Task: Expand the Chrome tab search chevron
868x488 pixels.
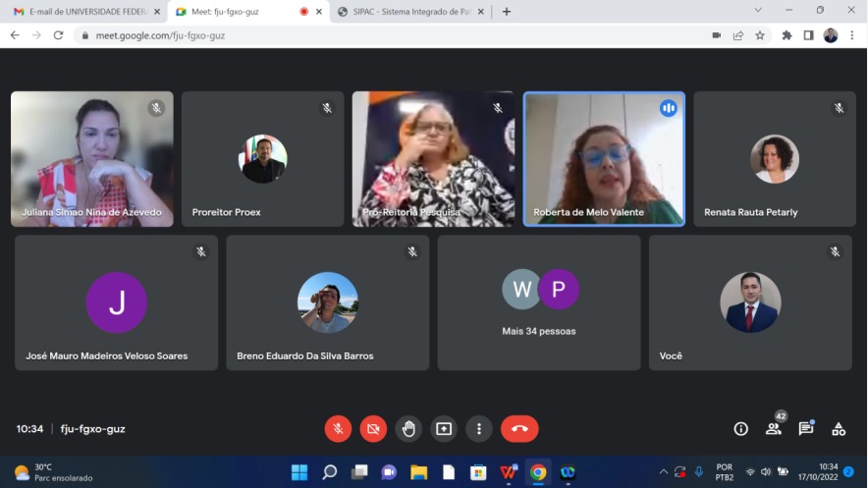Action: (757, 11)
